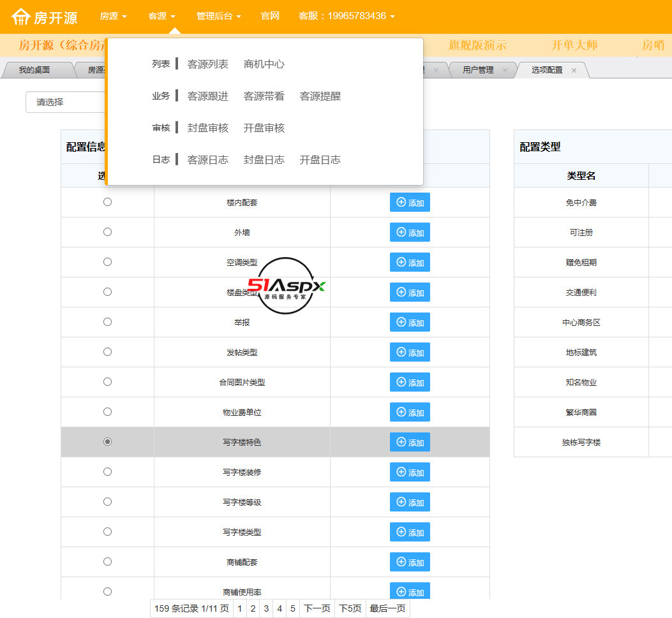Open the 请选择 select box
Screen dimensions: 672x618
pos(65,102)
